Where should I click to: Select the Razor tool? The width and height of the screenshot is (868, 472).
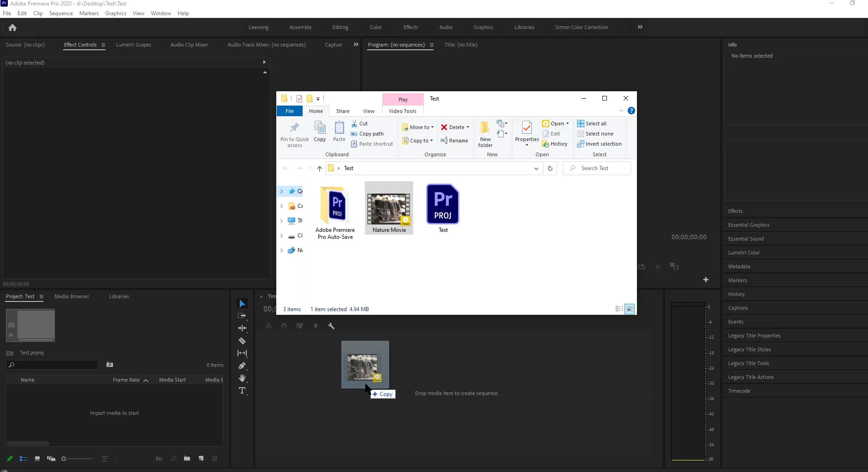[x=242, y=341]
